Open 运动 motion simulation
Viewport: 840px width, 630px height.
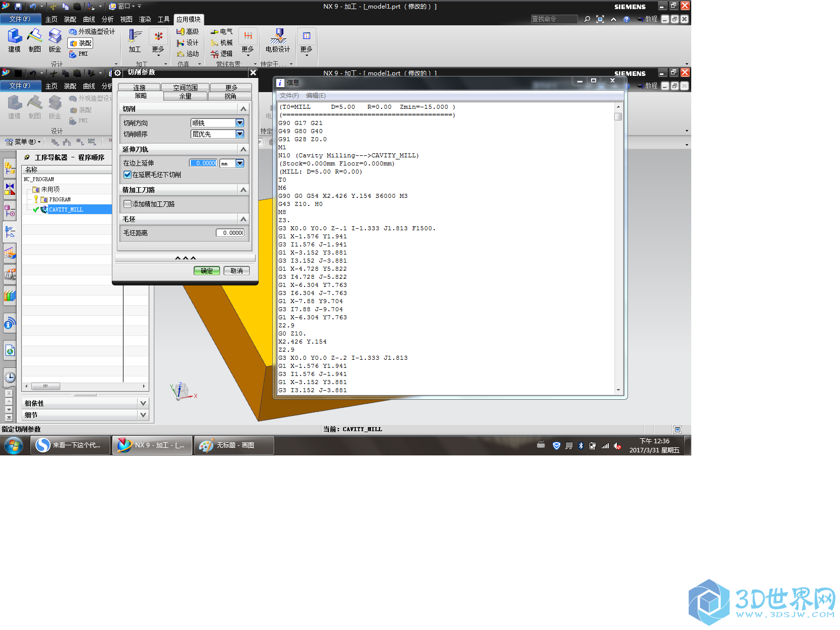188,54
